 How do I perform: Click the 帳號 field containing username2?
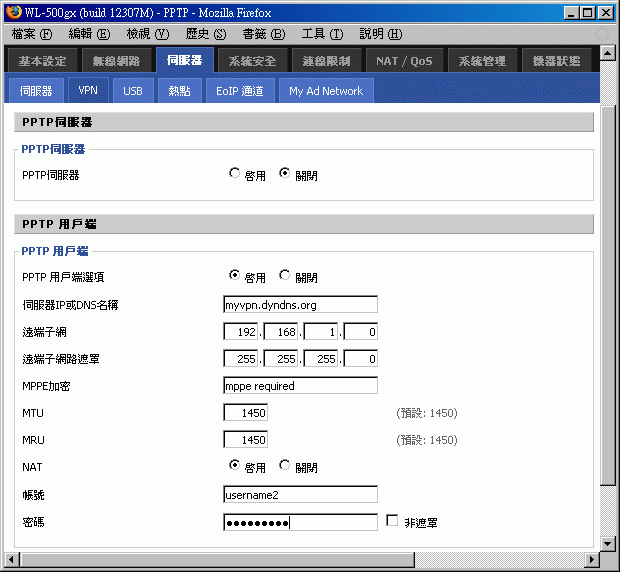coord(300,494)
